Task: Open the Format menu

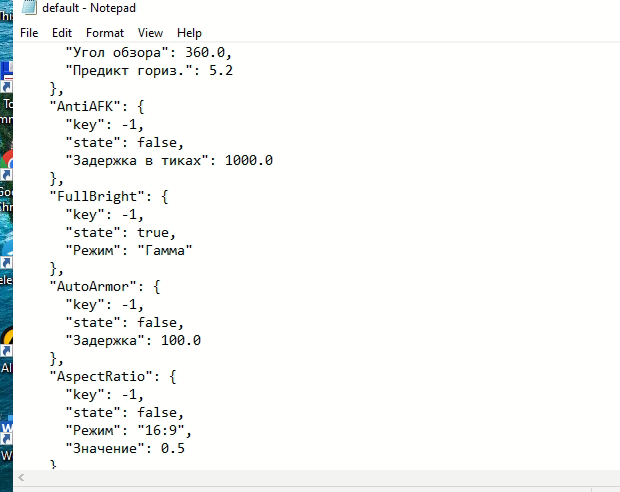Action: 105,33
